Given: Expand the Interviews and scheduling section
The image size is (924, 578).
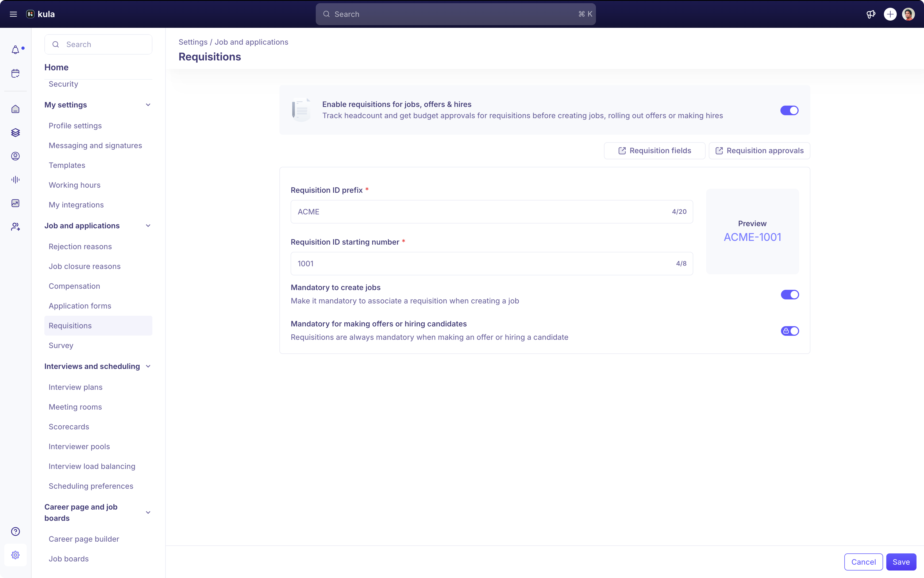Looking at the screenshot, I should point(148,366).
